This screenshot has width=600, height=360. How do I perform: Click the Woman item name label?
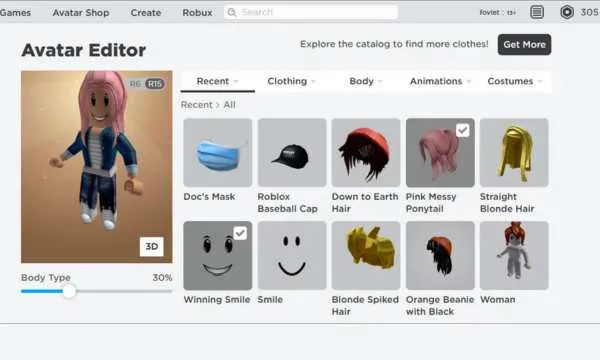tap(497, 300)
